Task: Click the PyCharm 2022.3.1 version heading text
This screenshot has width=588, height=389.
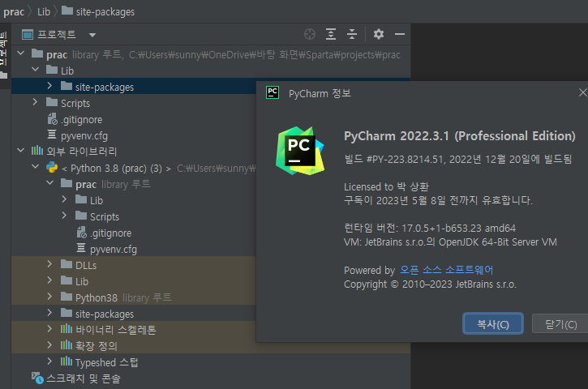Action: pyautogui.click(x=460, y=136)
